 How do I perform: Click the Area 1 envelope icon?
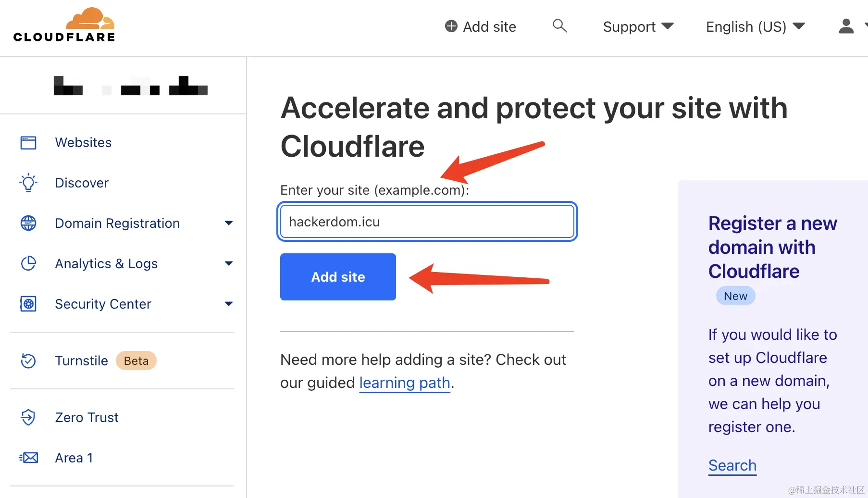tap(28, 458)
